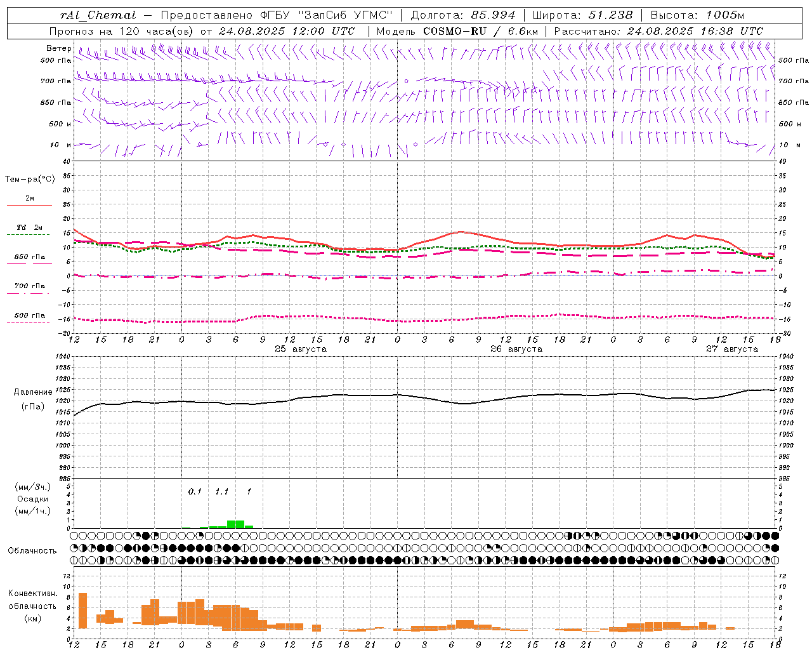This screenshot has width=812, height=650.
Task: Select the provider text ФГБУ "ЗапСиб УГМС"
Action: [x=327, y=15]
